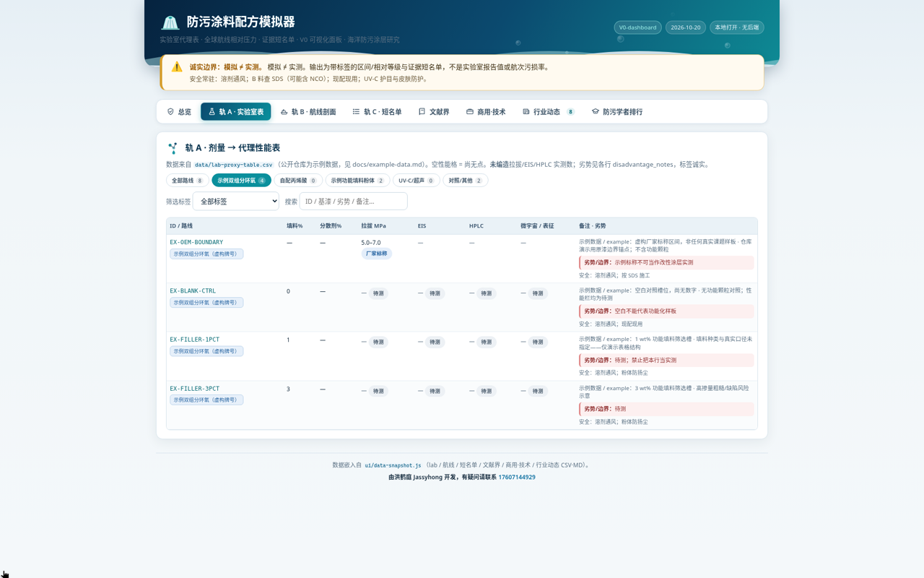The height and width of the screenshot is (578, 924).
Task: Click the briefcase icon of 商用·技术
Action: click(x=470, y=112)
